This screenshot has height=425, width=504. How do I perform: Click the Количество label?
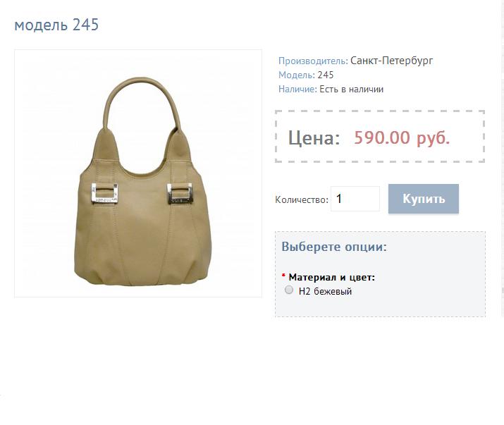pos(302,199)
